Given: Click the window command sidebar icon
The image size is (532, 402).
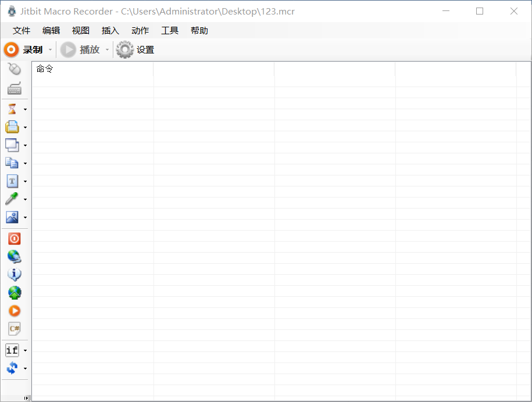Looking at the screenshot, I should click(12, 145).
